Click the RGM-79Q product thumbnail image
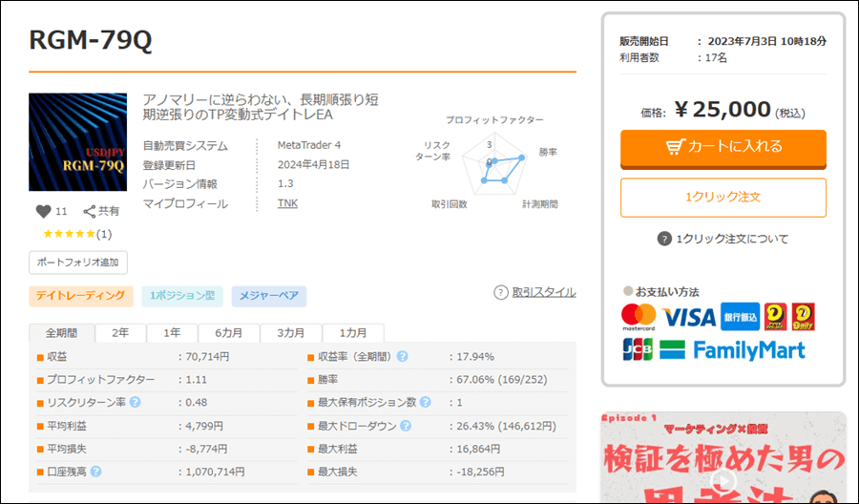Image resolution: width=859 pixels, height=504 pixels. (x=77, y=142)
